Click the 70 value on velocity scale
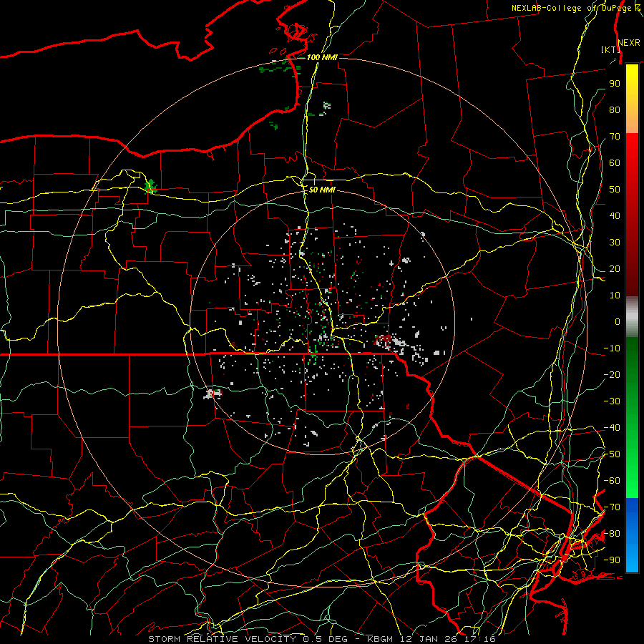 615,137
